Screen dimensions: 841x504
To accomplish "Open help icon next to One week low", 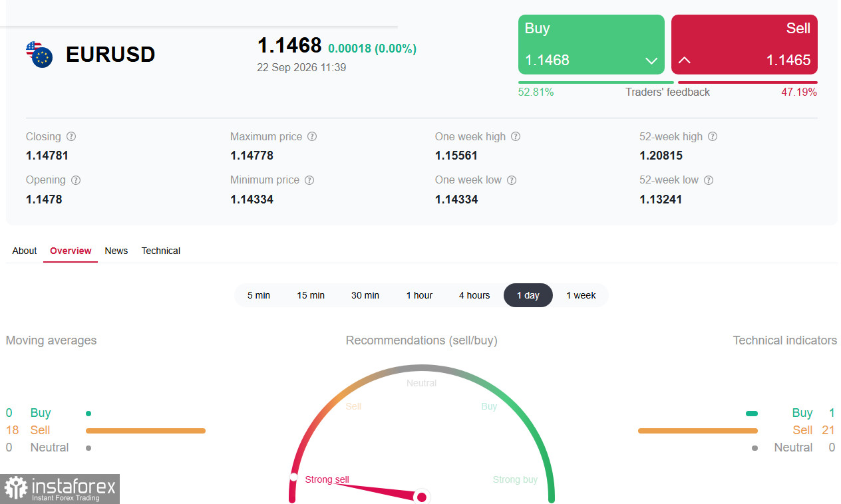I will 512,180.
